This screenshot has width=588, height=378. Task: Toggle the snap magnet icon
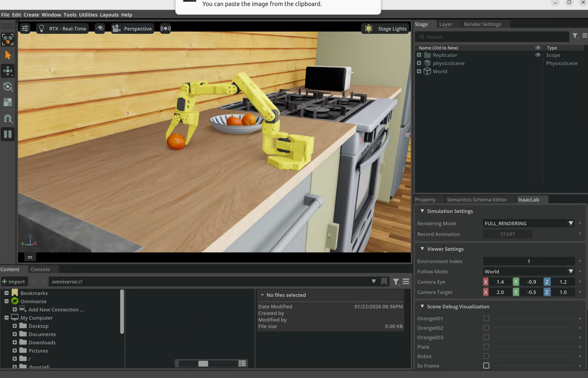[8, 119]
